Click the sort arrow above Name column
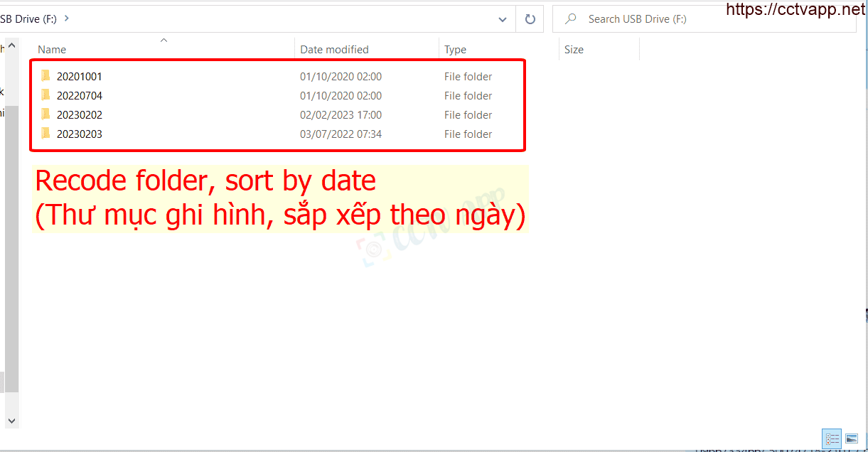Screen dimensions: 868x452 point(164,41)
